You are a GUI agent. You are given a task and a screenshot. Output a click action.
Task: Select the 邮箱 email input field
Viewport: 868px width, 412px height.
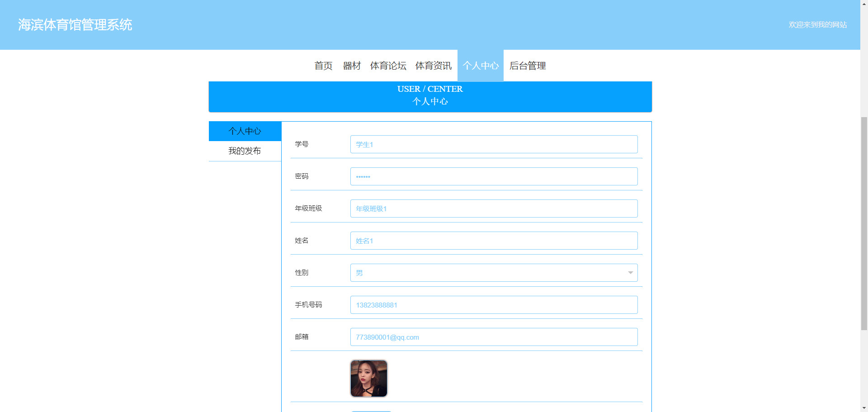pos(494,337)
